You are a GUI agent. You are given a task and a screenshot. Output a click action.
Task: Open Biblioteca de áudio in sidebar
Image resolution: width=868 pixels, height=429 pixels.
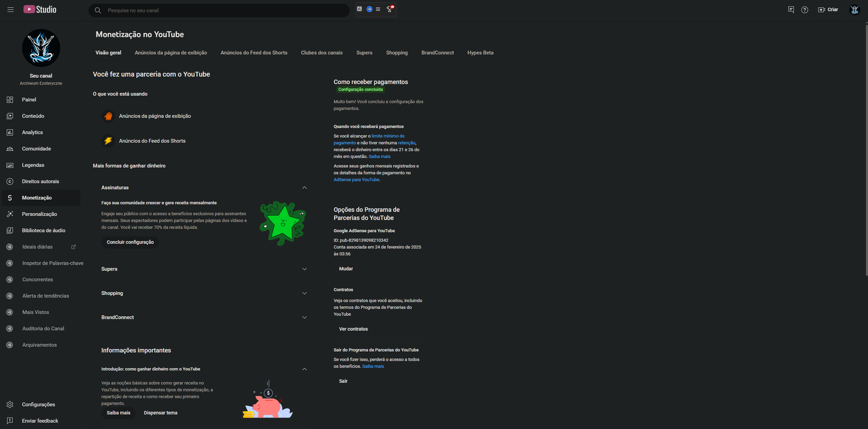[x=41, y=230]
